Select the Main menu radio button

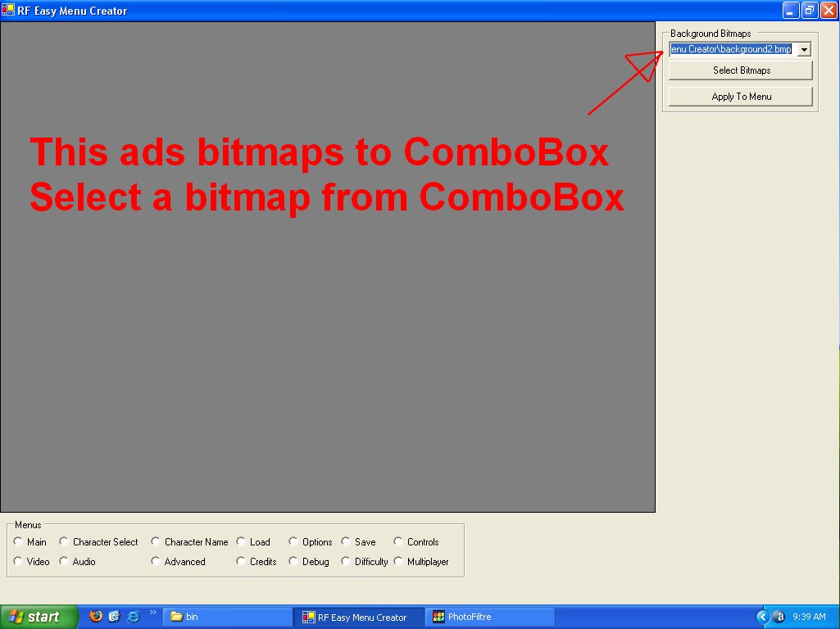19,541
